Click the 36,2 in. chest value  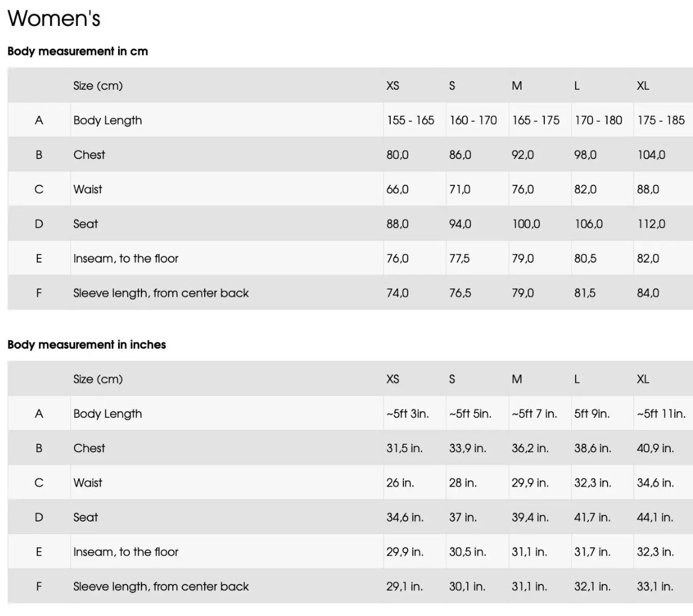530,448
